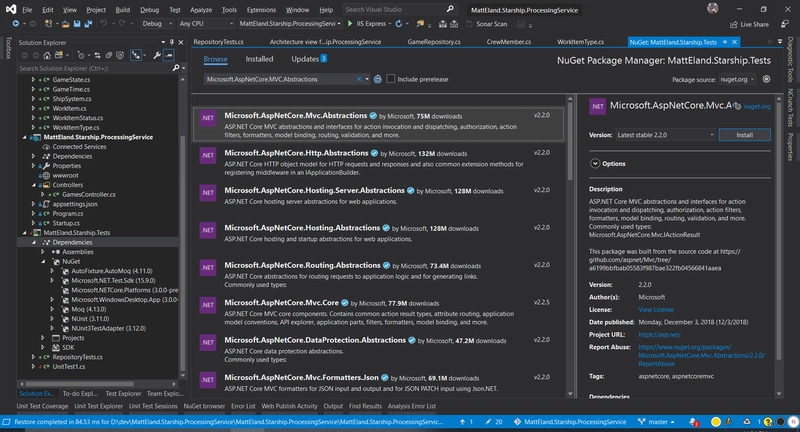
Task: Click the Navigate Backward arrow in the toolbar
Action: 16,23
